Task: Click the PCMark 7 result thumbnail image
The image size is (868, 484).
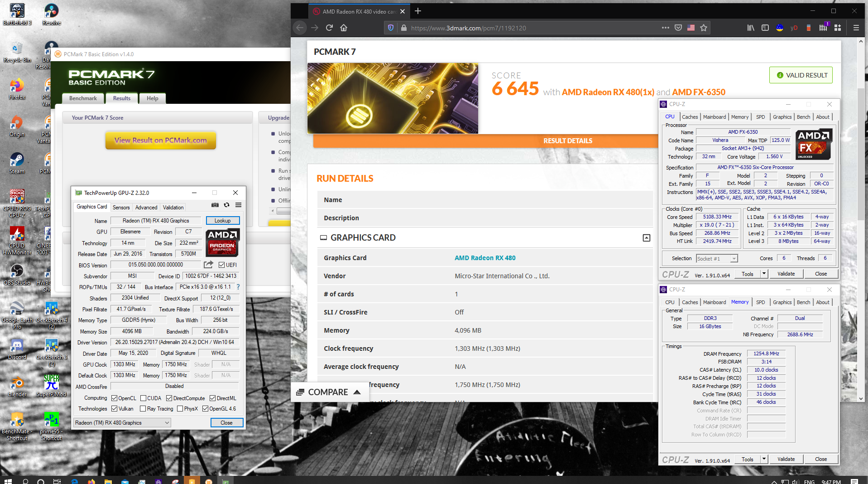Action: (393, 98)
